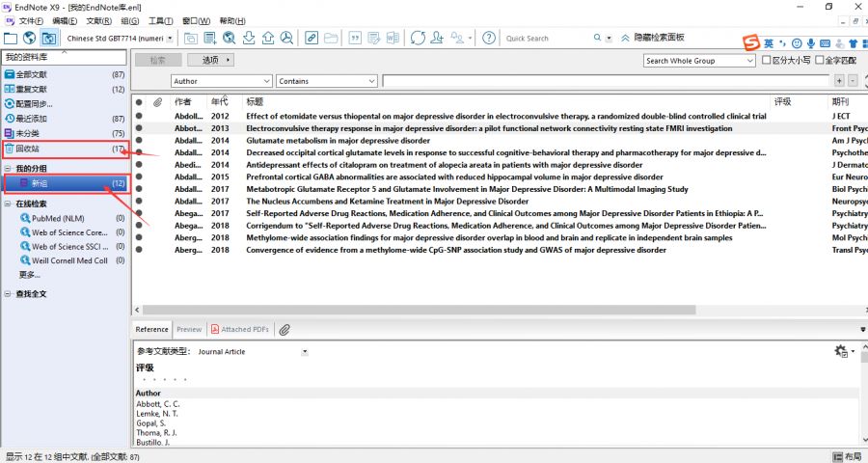
Task: Open 文件(F) menu
Action: coord(31,21)
